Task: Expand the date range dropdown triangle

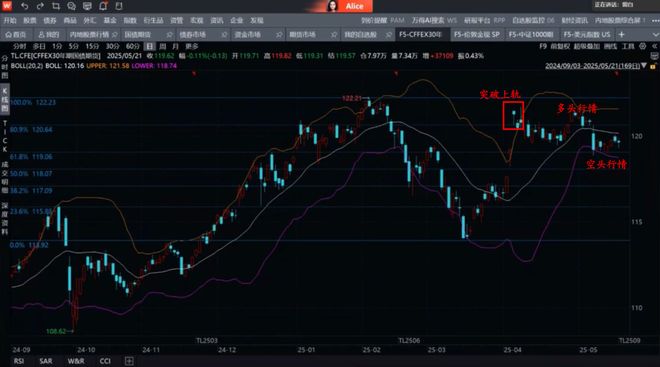Action: (644, 66)
